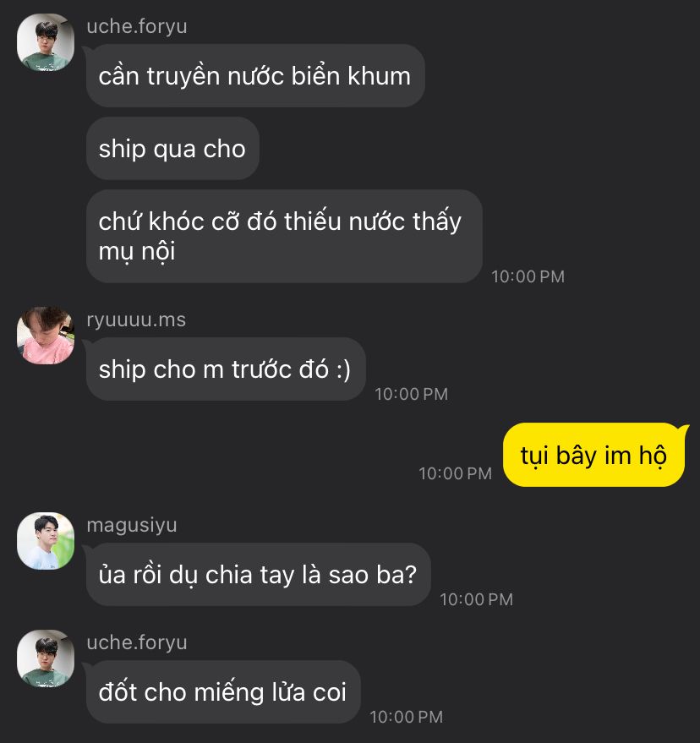Tap the magusiyu sender name
The width and height of the screenshot is (700, 743).
pos(132,525)
